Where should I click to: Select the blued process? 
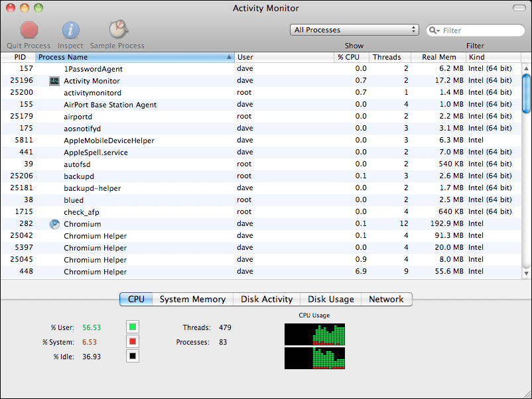tap(261, 200)
